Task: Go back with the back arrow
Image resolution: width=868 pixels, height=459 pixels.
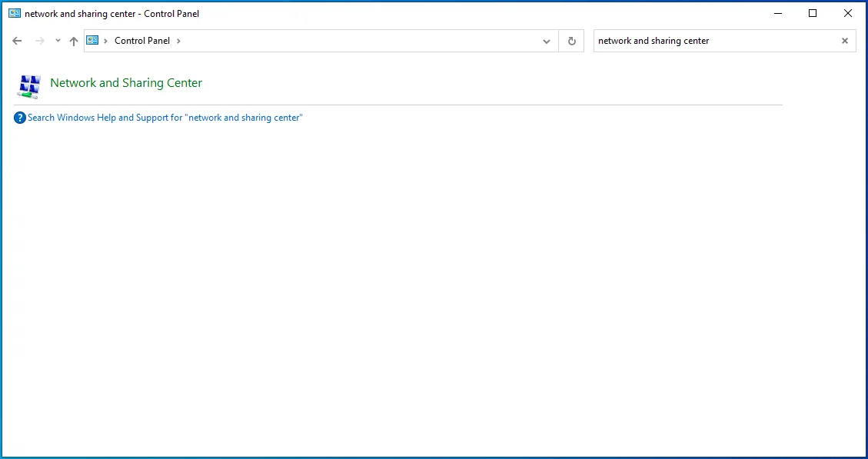Action: [x=17, y=41]
